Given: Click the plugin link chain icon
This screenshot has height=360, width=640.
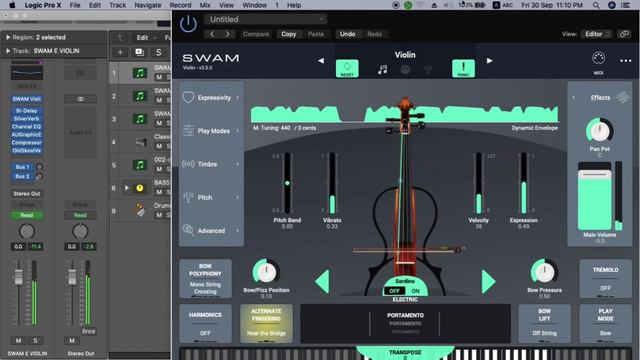Looking at the screenshot, I should pyautogui.click(x=624, y=34).
